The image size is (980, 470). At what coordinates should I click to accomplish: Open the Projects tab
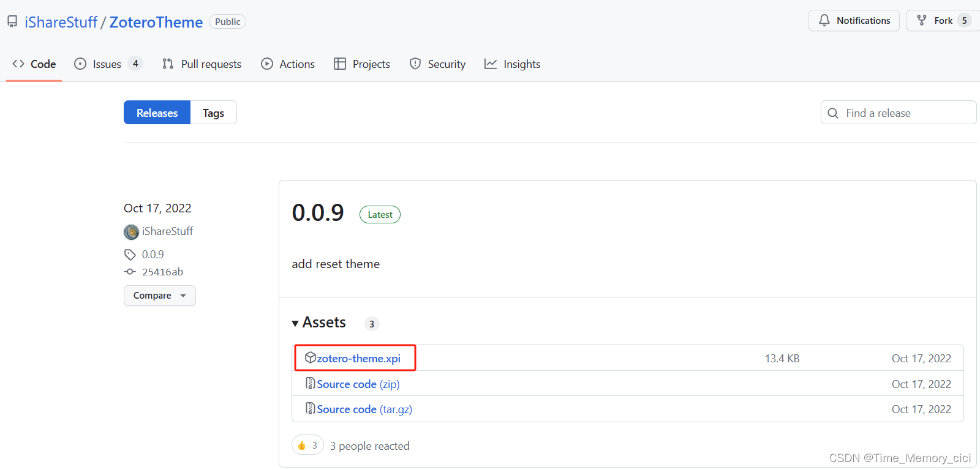click(x=362, y=64)
